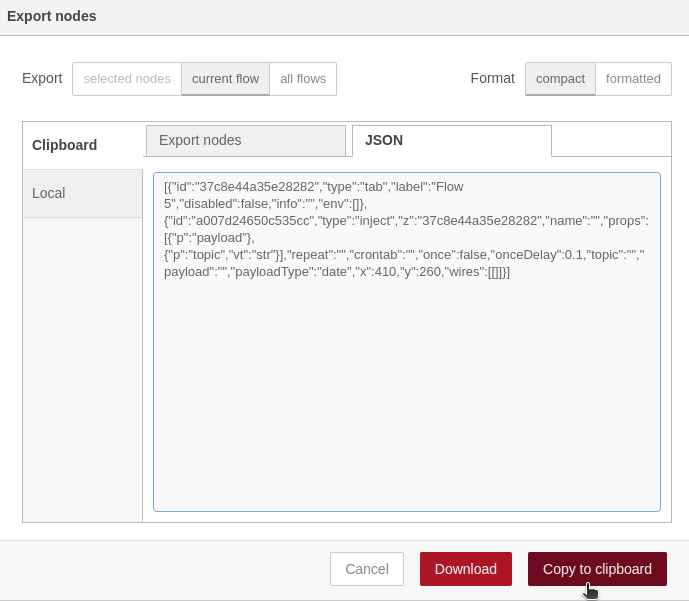Select the "selected nodes" export option

point(127,79)
